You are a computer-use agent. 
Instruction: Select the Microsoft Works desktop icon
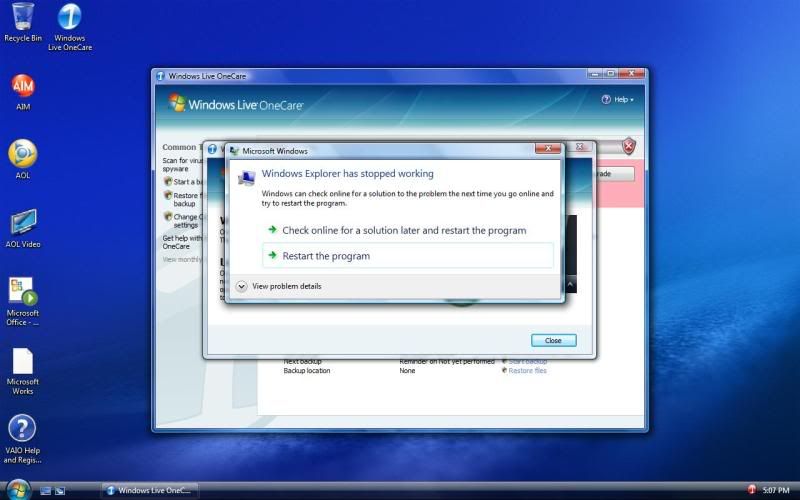23,371
